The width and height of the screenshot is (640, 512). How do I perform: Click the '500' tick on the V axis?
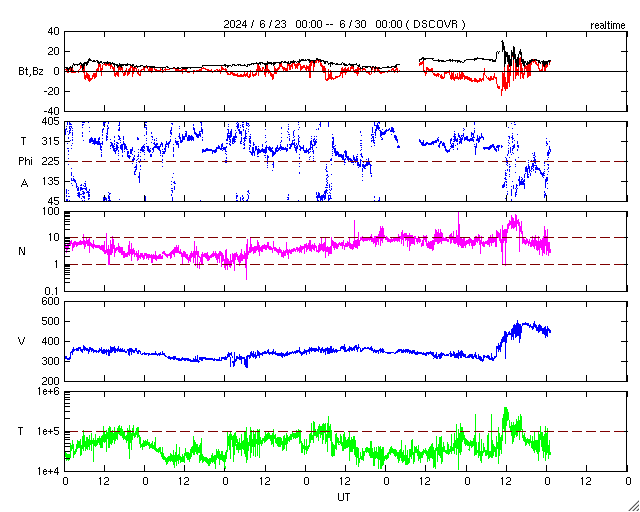tap(52, 321)
